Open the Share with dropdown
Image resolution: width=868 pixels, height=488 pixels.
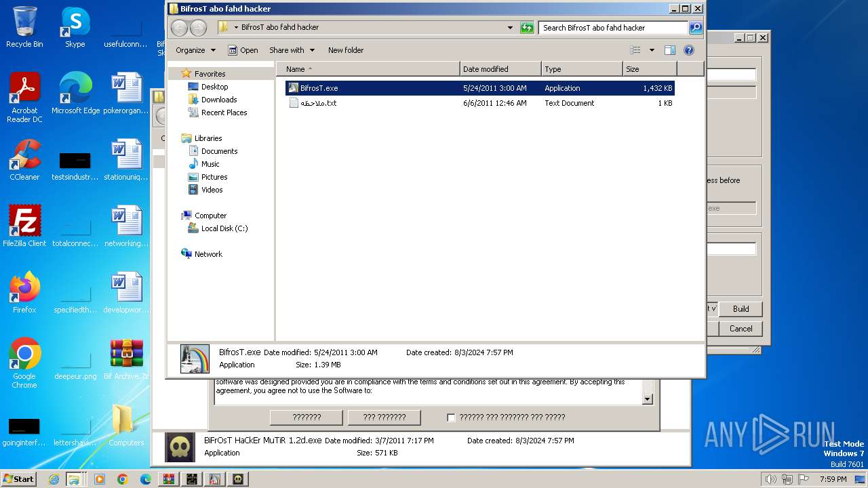[x=292, y=50]
